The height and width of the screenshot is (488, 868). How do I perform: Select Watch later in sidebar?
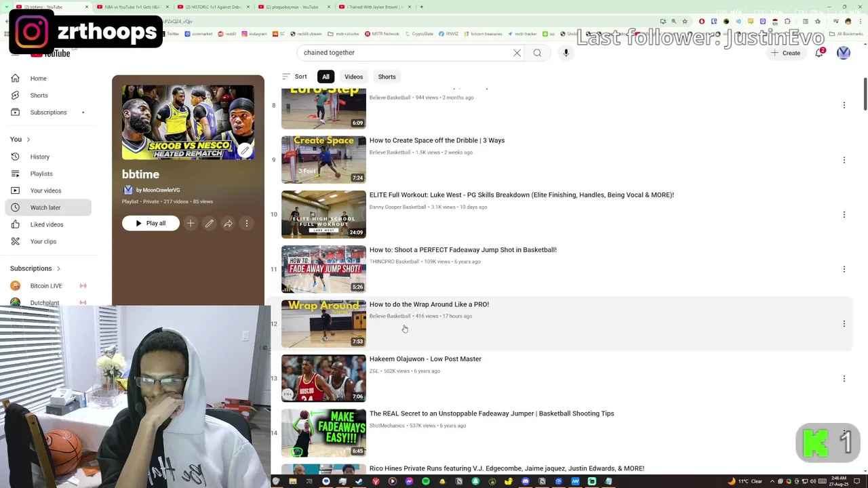point(47,207)
